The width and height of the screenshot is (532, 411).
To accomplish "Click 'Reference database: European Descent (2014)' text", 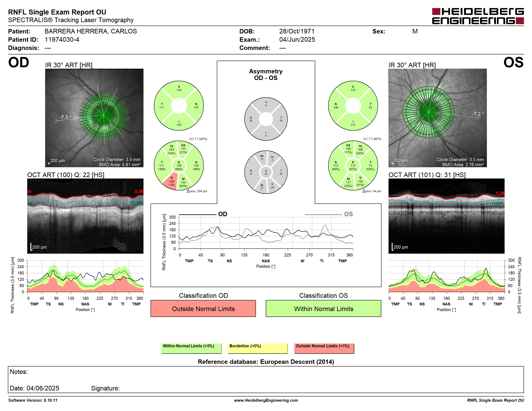I will [x=266, y=362].
